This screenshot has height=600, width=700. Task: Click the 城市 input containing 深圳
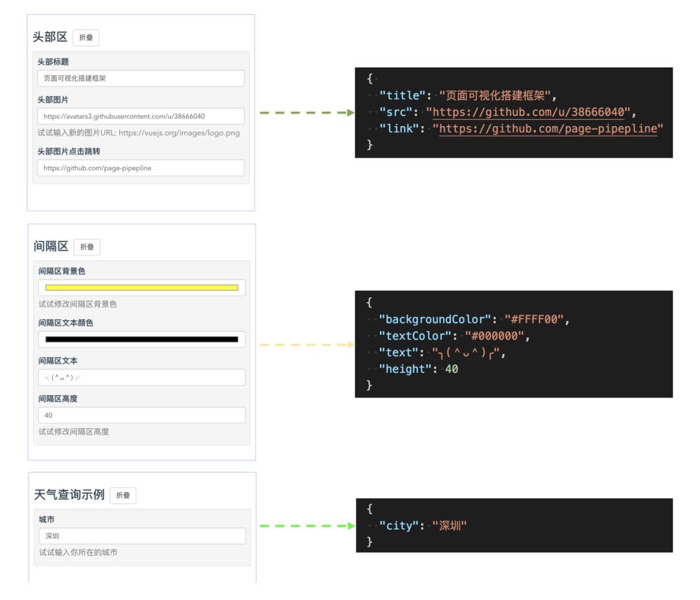coord(141,536)
